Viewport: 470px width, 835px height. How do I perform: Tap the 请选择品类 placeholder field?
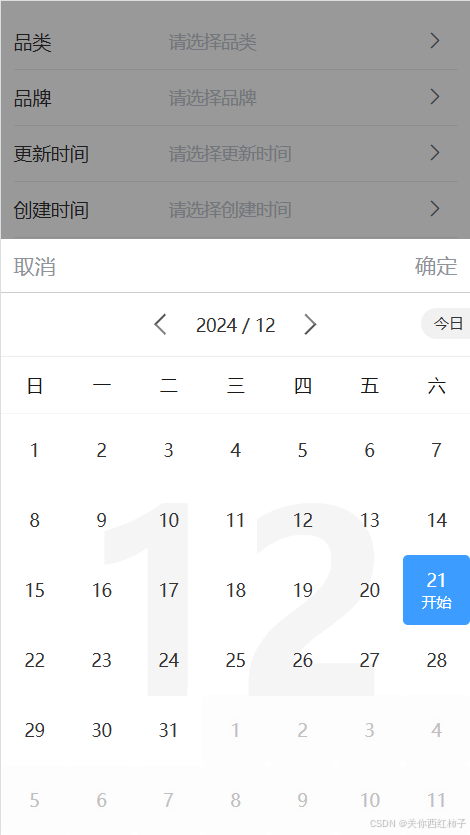(212, 42)
